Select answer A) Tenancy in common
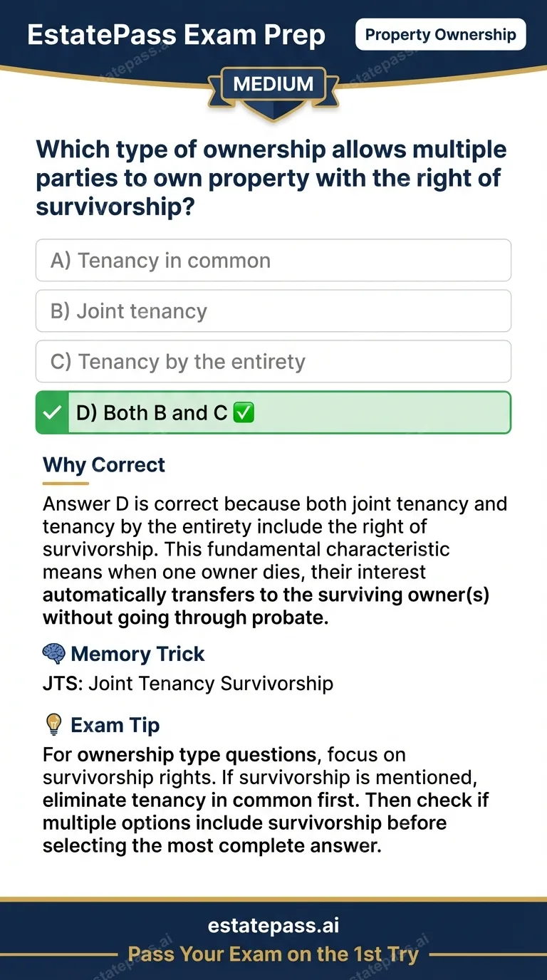The image size is (547, 980). [273, 261]
